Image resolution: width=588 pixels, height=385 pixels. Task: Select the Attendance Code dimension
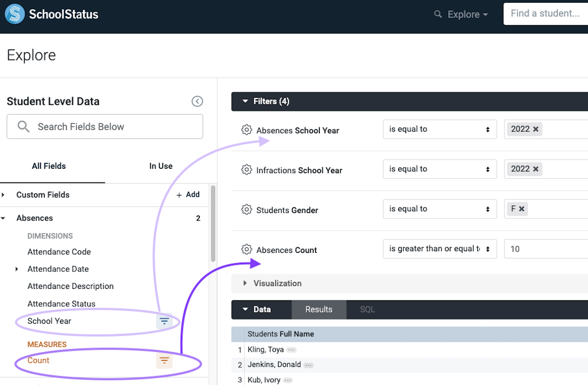tap(59, 252)
